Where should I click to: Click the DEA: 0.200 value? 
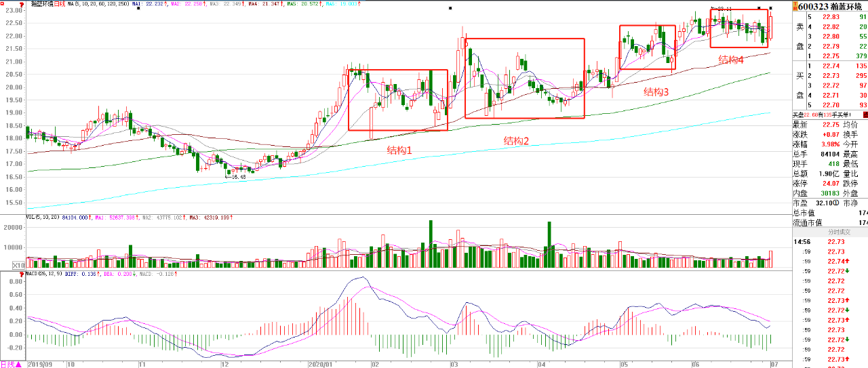(118, 274)
